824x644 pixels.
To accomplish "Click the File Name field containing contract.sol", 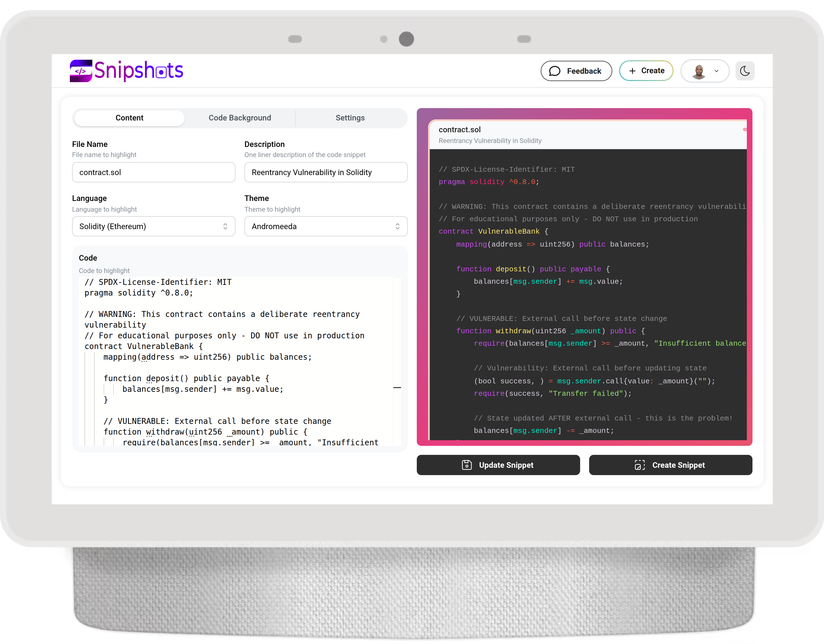I will [153, 172].
